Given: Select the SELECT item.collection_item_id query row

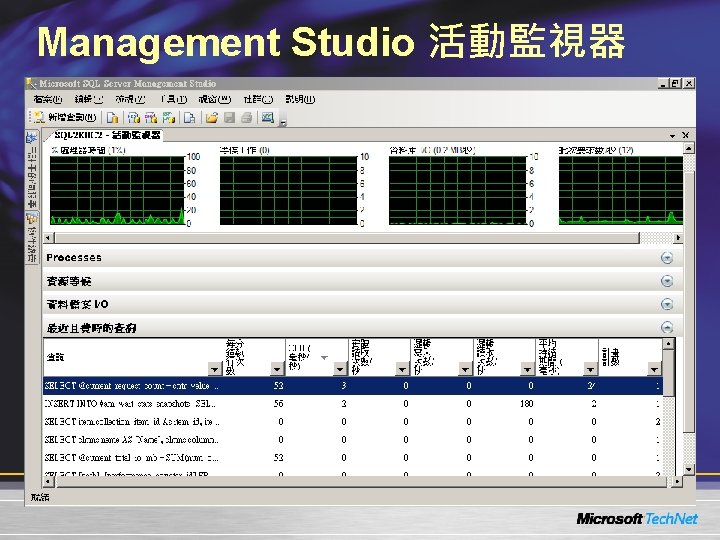Looking at the screenshot, I should (353, 422).
